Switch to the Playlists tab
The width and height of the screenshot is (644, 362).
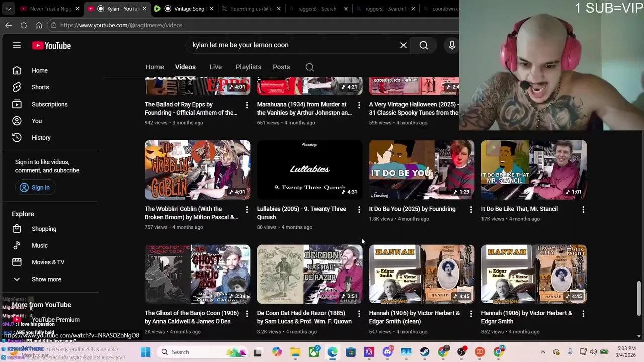click(x=248, y=67)
